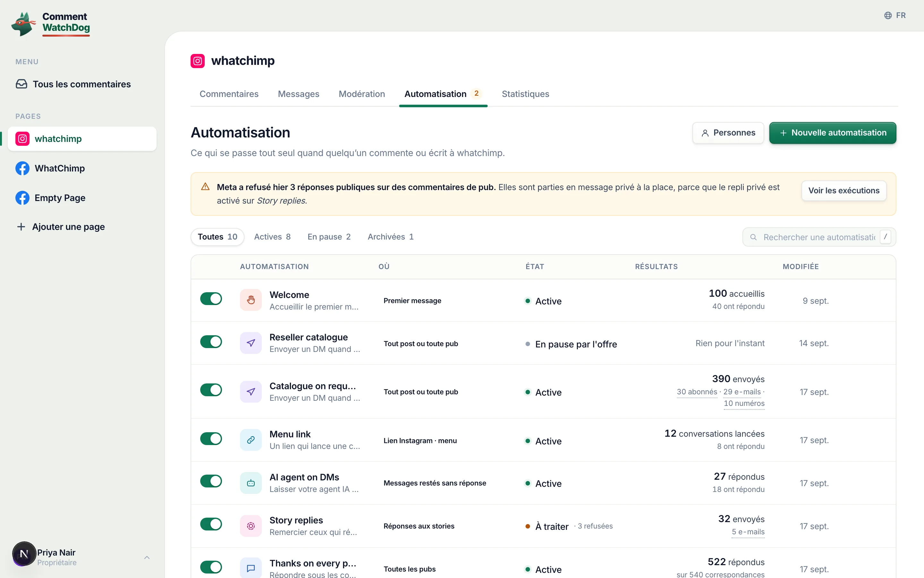Go to the Modération tab

pyautogui.click(x=362, y=94)
